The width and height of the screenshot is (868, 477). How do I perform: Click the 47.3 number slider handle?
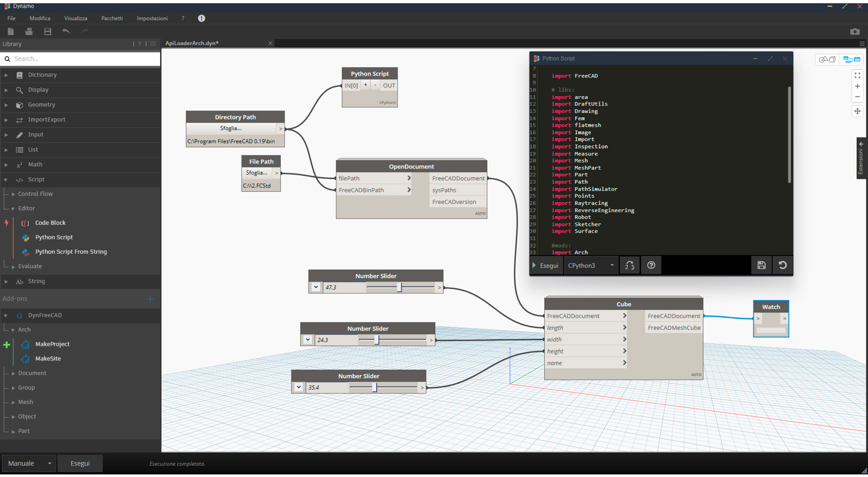click(x=399, y=287)
